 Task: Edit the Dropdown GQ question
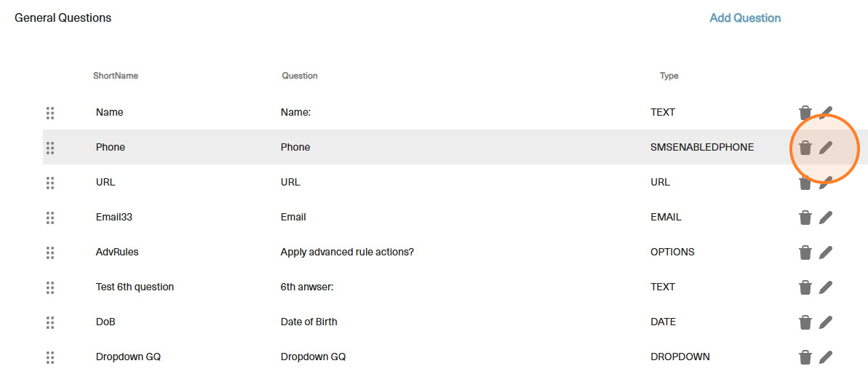tap(825, 357)
